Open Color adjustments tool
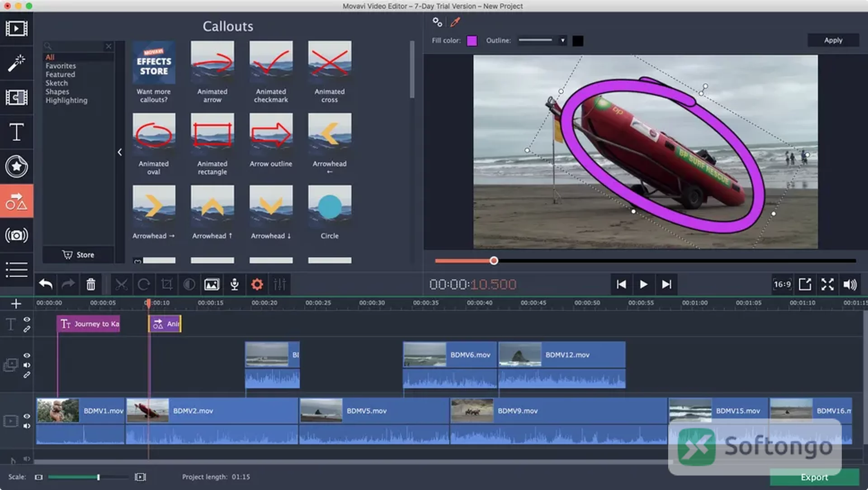The image size is (868, 490). point(189,284)
